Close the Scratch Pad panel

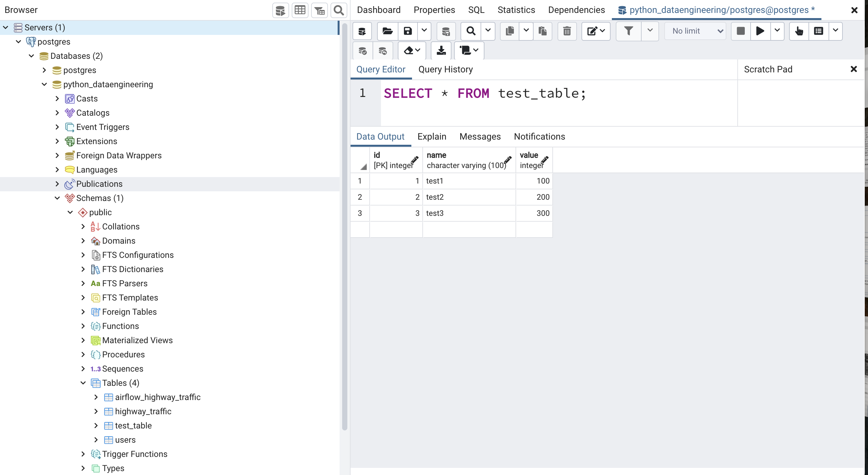(853, 69)
